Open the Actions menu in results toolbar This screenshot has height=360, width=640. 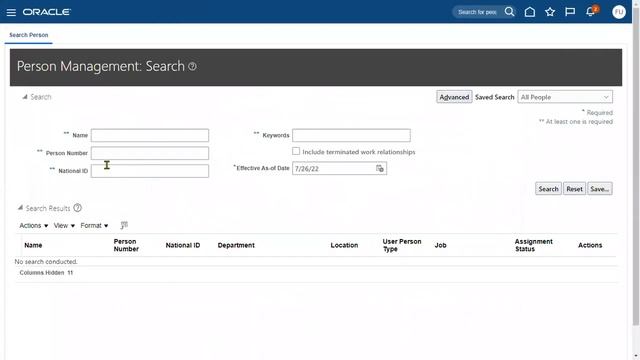coord(33,226)
